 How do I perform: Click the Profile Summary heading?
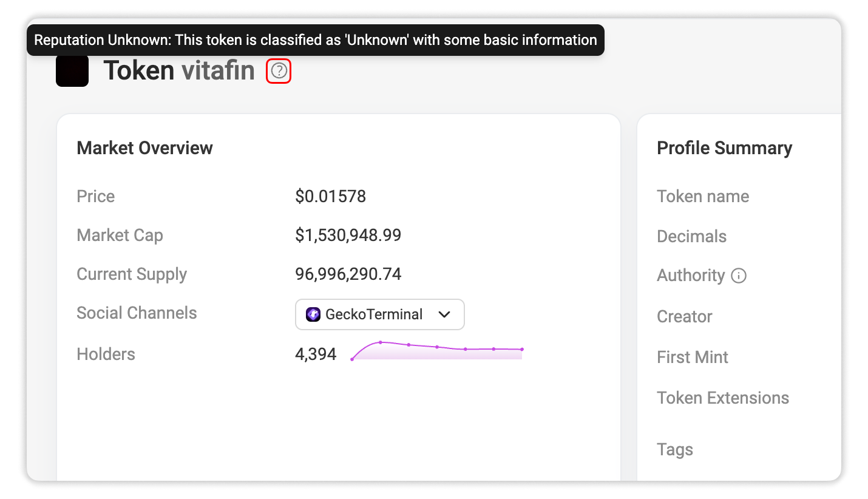[724, 148]
